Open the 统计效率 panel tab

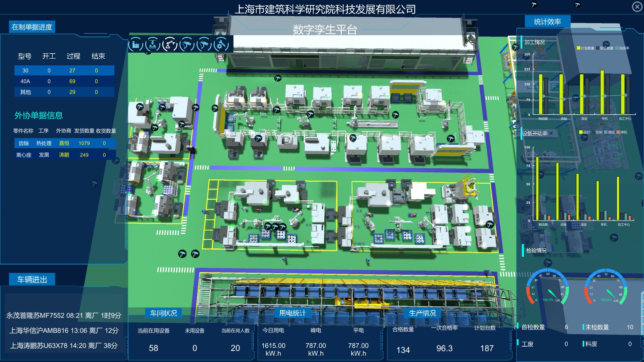click(547, 22)
